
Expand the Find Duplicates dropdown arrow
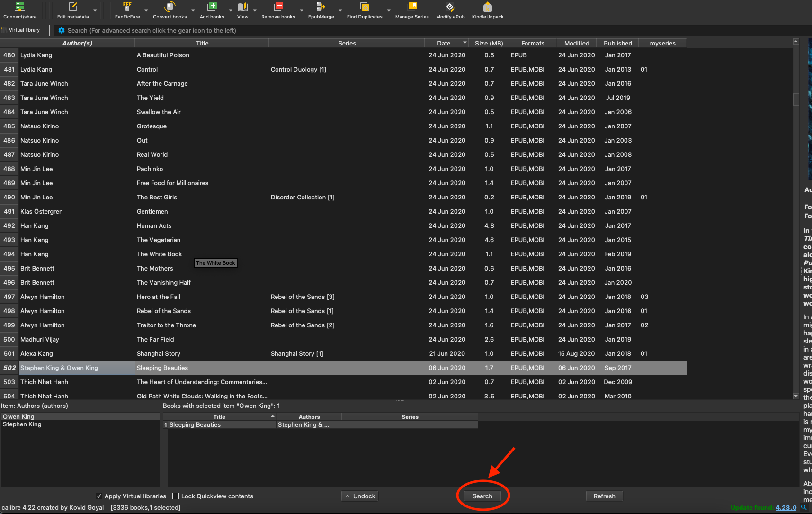click(389, 10)
